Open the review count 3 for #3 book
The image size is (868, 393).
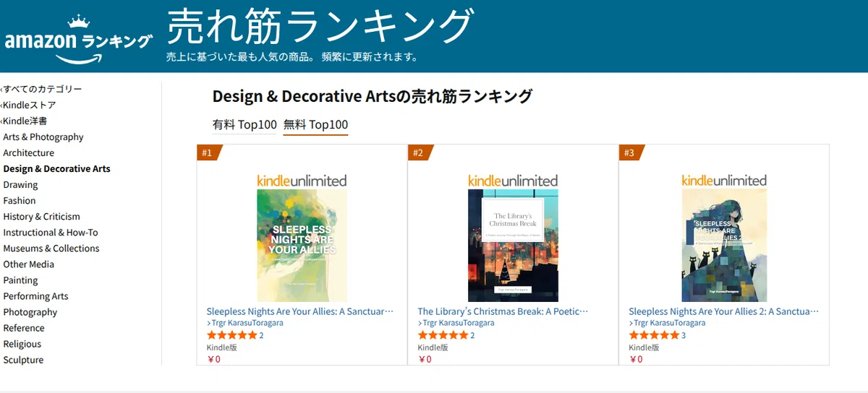(684, 335)
